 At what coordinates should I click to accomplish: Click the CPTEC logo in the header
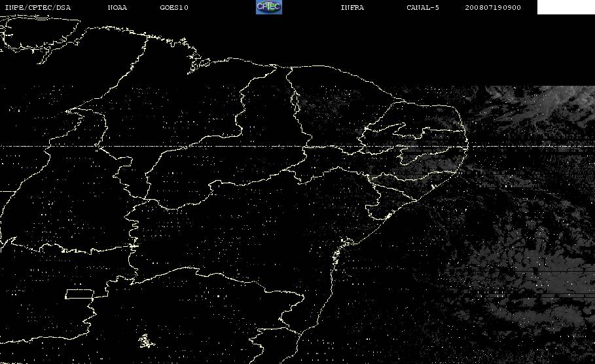tap(269, 7)
